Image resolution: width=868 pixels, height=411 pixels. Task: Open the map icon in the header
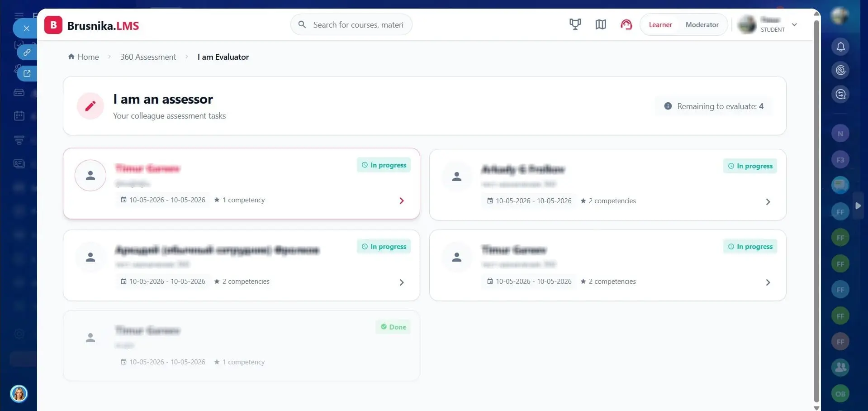(601, 24)
